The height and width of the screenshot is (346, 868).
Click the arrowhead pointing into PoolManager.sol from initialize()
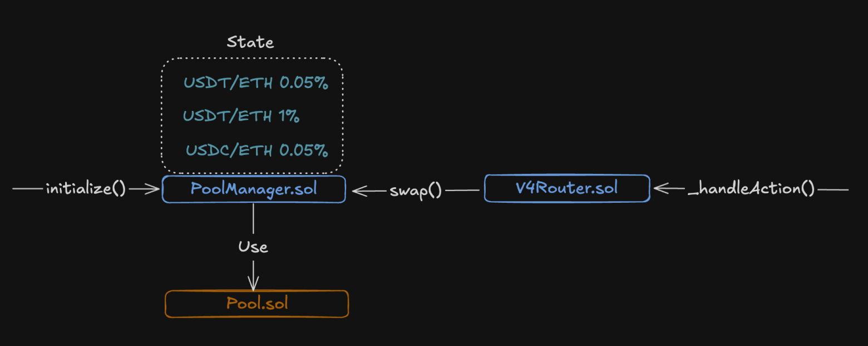coord(155,189)
